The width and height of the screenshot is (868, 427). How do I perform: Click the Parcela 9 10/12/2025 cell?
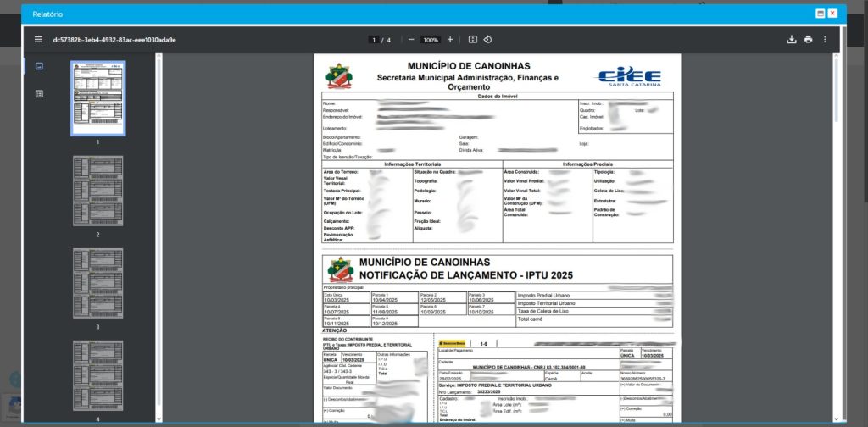click(x=394, y=321)
